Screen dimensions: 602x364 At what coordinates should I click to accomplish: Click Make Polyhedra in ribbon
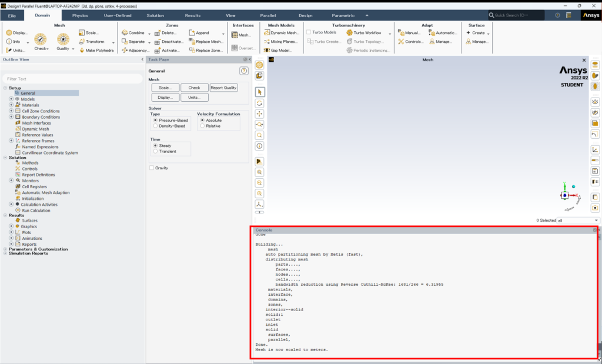[x=96, y=51]
